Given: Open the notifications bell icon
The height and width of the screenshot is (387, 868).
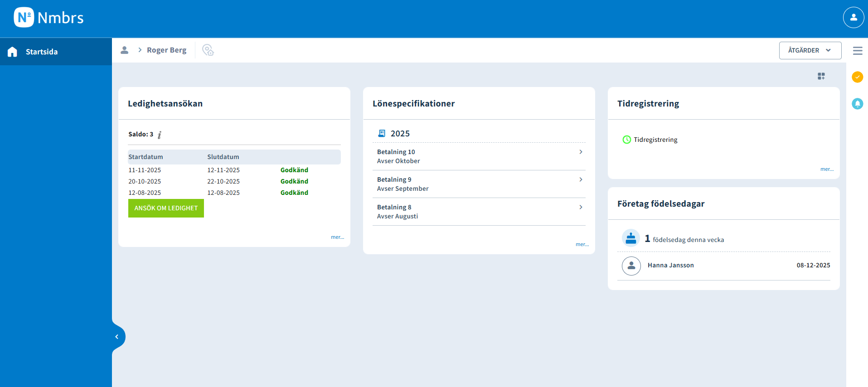Looking at the screenshot, I should tap(857, 104).
